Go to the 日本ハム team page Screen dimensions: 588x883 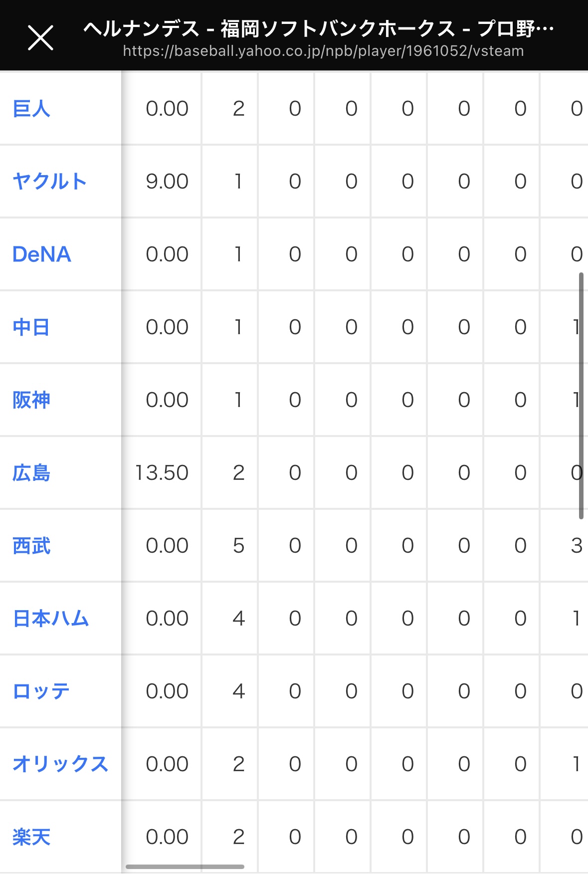point(51,619)
